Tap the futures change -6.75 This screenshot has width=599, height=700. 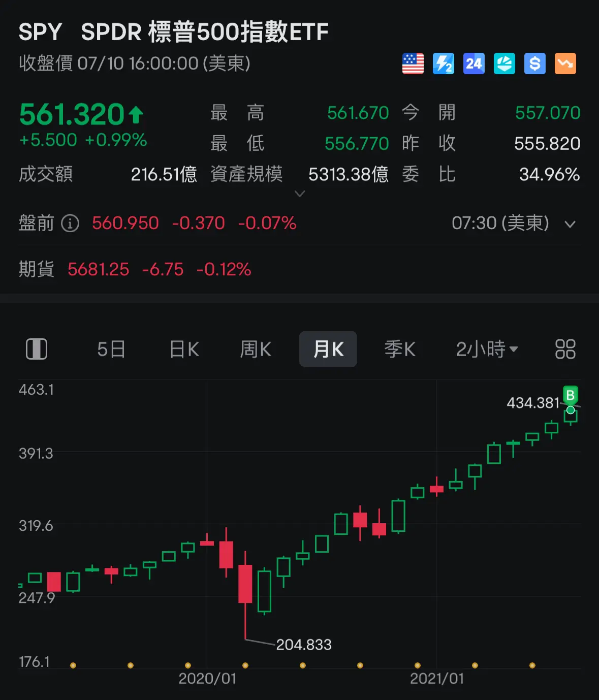coord(163,269)
